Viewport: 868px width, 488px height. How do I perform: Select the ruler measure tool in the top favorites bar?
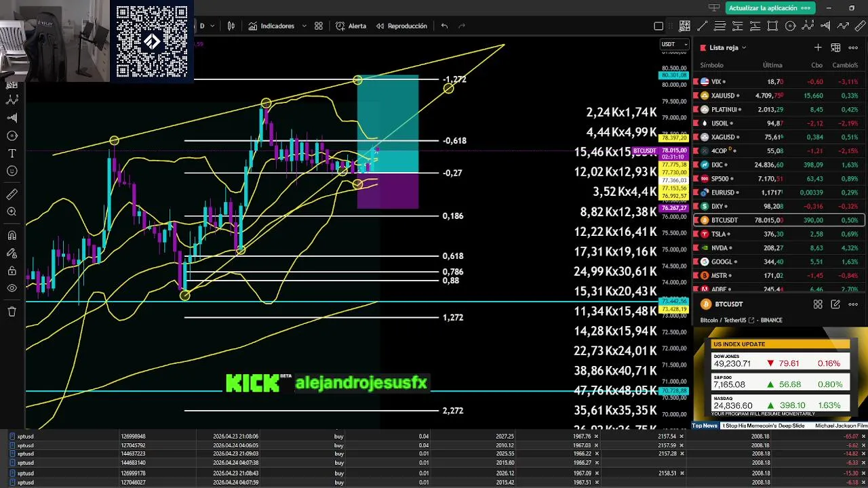tap(861, 26)
